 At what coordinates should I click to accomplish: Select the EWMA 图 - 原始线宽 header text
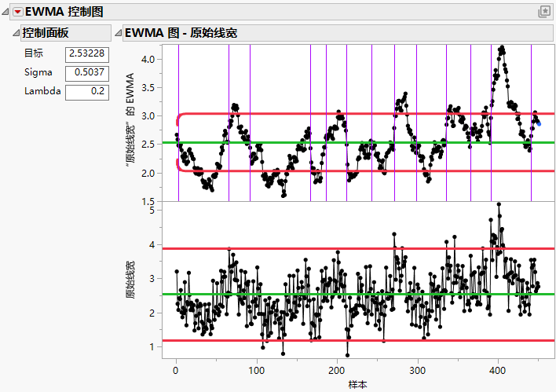point(181,33)
